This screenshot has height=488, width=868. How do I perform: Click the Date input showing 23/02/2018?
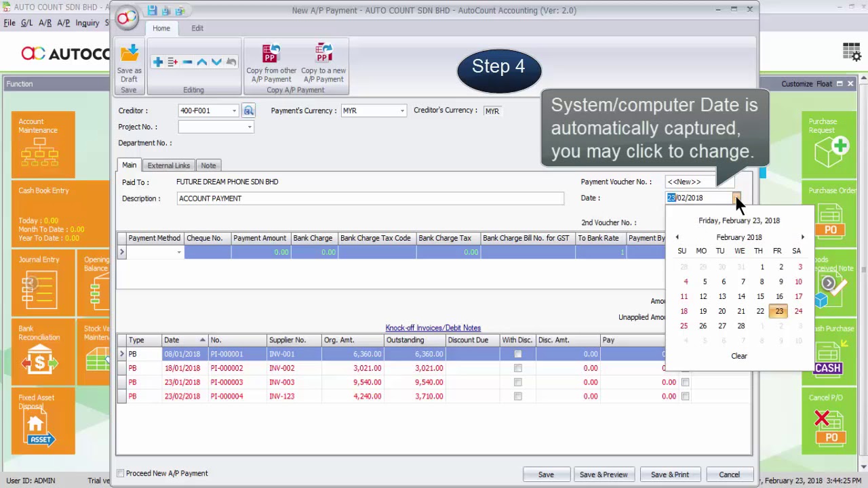(x=698, y=198)
